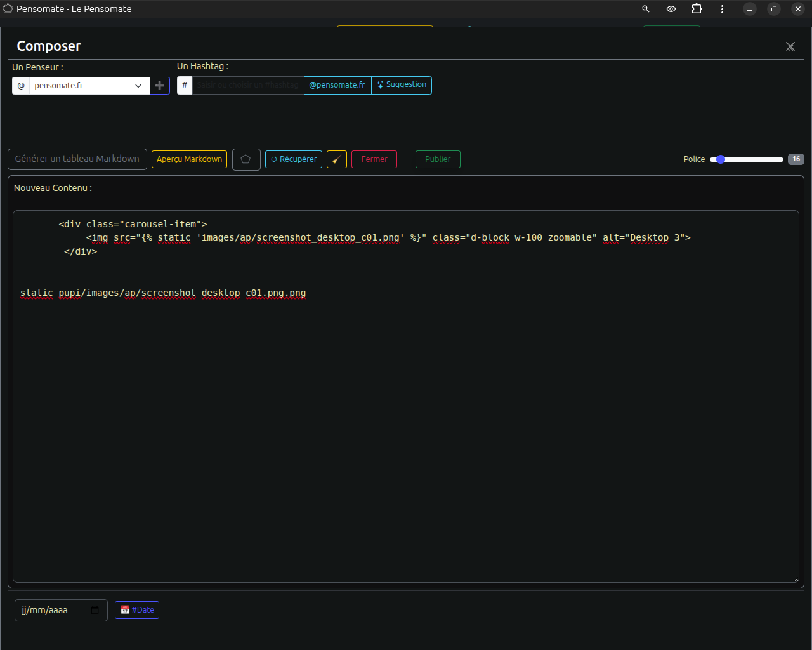Click Publier to publish the post
This screenshot has width=812, height=650.
(438, 159)
